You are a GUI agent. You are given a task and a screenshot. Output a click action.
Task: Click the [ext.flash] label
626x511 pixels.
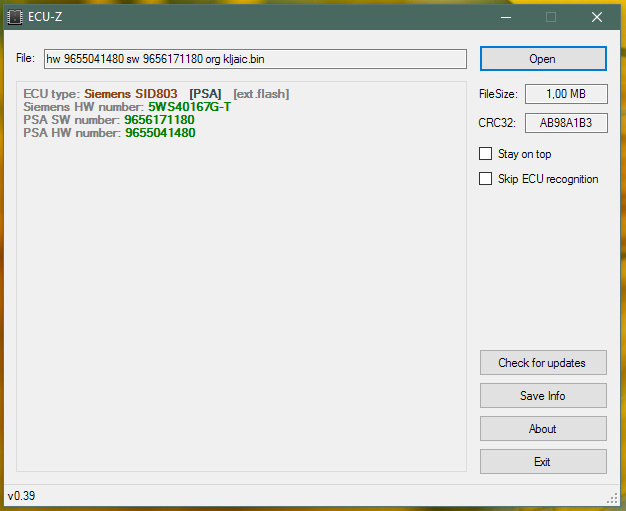click(x=261, y=94)
